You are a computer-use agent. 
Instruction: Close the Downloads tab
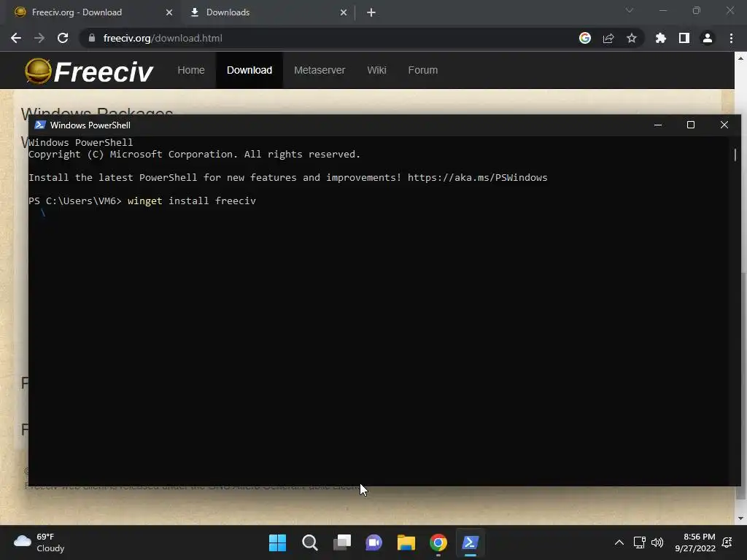click(344, 12)
